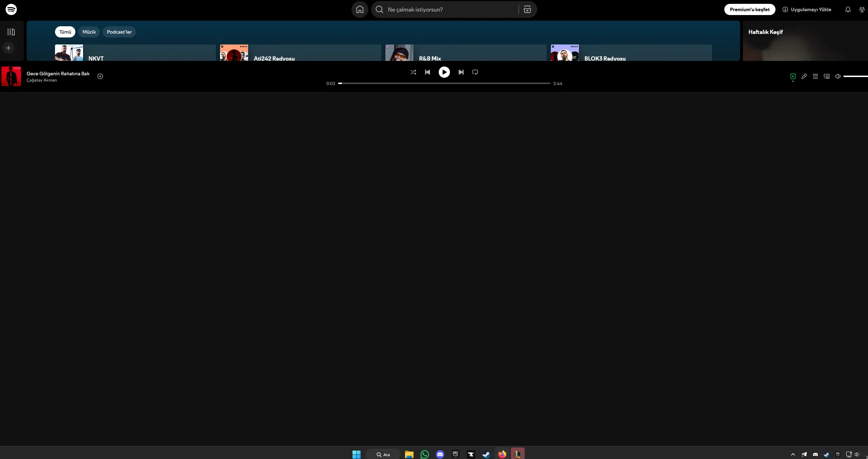Toggle repeat mode
The height and width of the screenshot is (459, 868).
click(x=475, y=72)
